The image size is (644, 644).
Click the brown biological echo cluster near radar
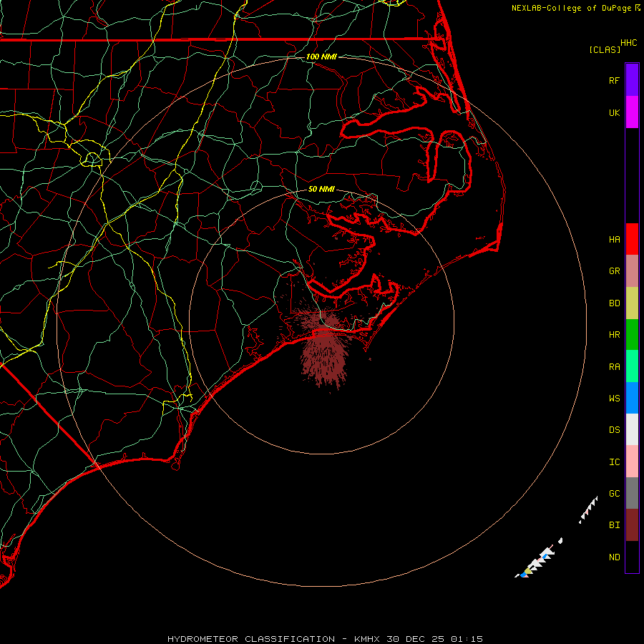pos(324,349)
